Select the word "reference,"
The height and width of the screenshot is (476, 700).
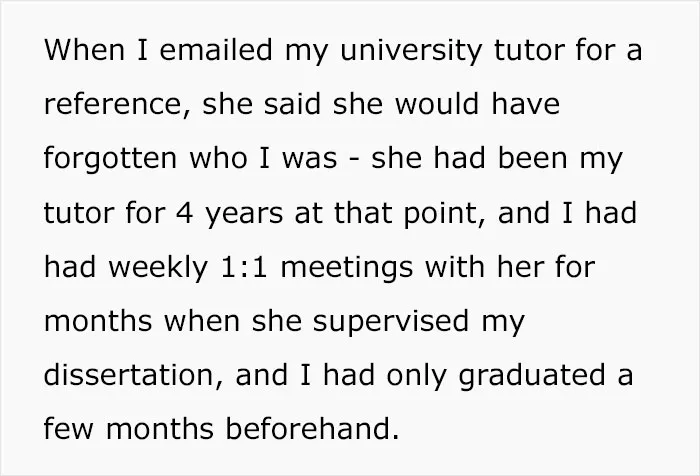[117, 104]
